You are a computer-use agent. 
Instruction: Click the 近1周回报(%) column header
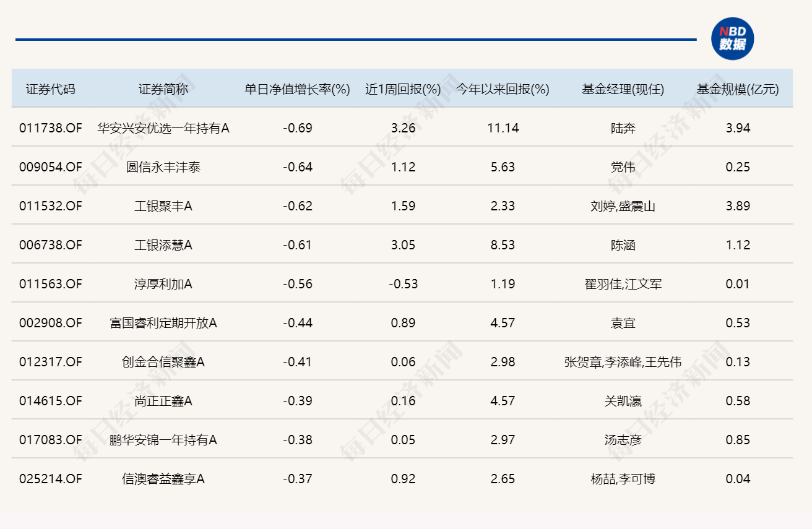403,89
